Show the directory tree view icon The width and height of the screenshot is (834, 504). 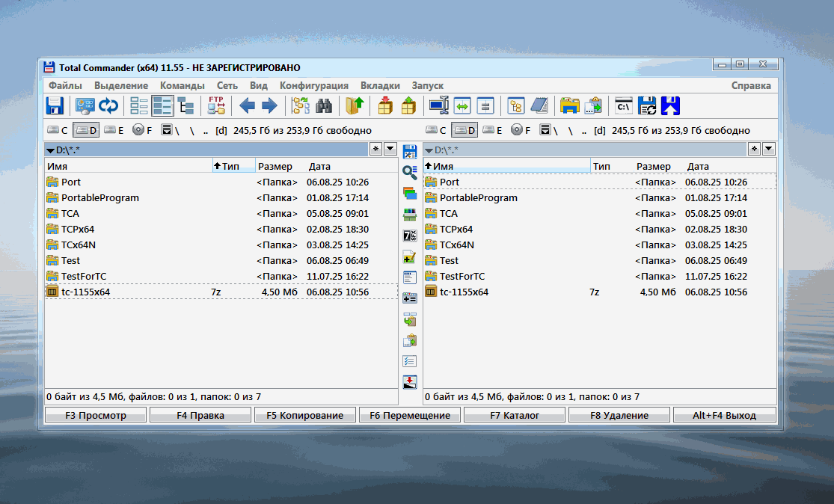pyautogui.click(x=185, y=105)
